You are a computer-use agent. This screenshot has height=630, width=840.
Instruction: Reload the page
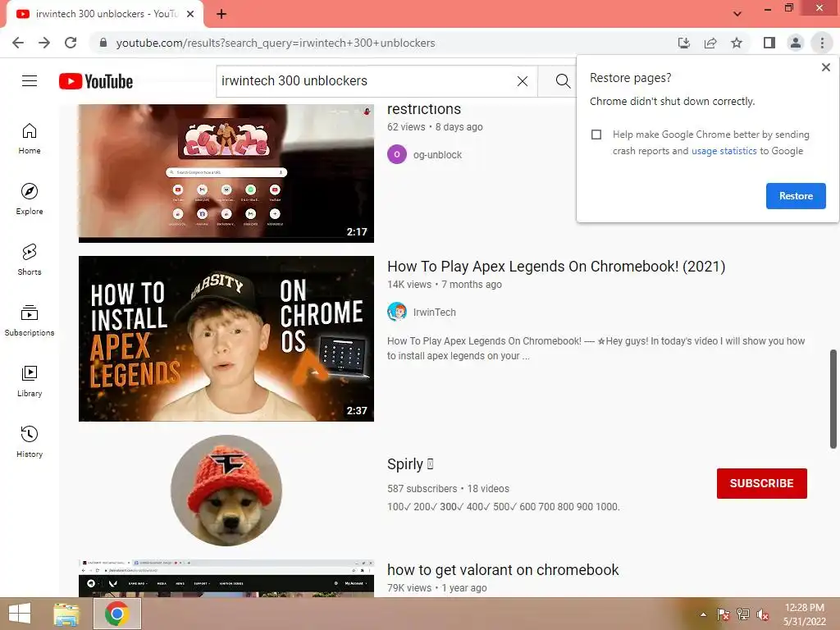[71, 43]
